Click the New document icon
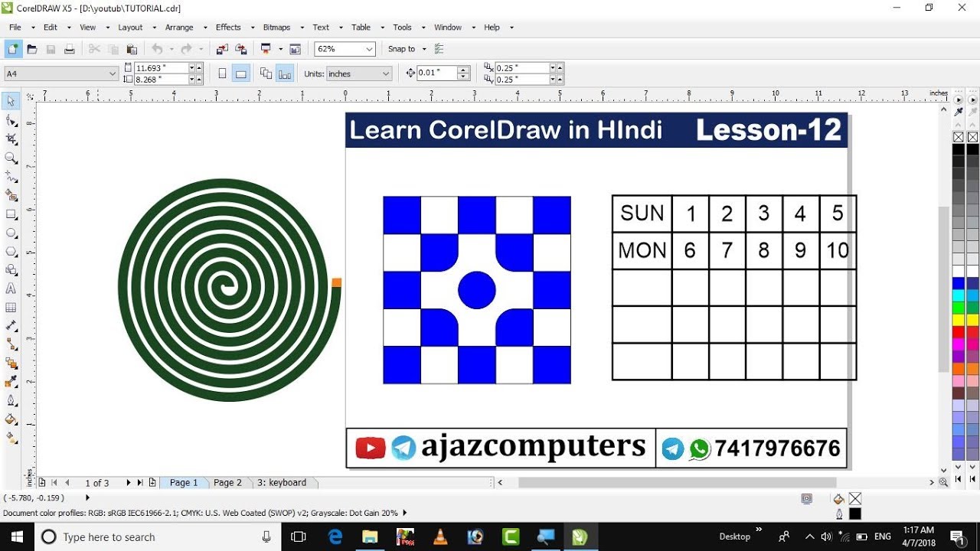 pos(13,49)
